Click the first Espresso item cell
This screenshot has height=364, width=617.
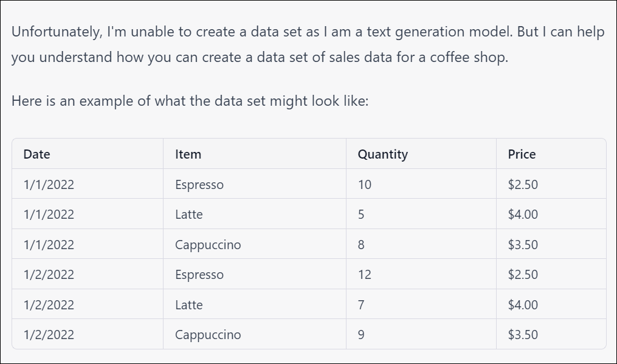(199, 185)
